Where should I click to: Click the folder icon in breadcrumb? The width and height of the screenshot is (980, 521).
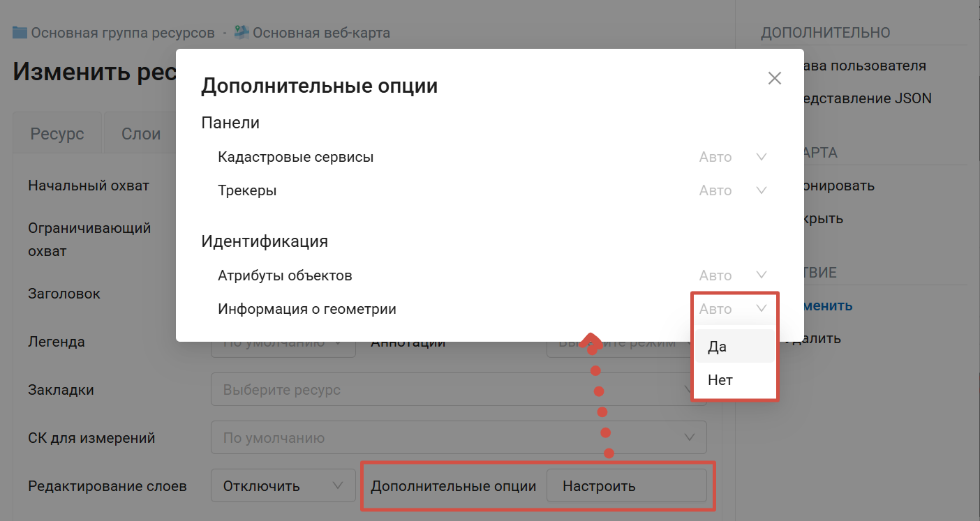click(x=20, y=33)
